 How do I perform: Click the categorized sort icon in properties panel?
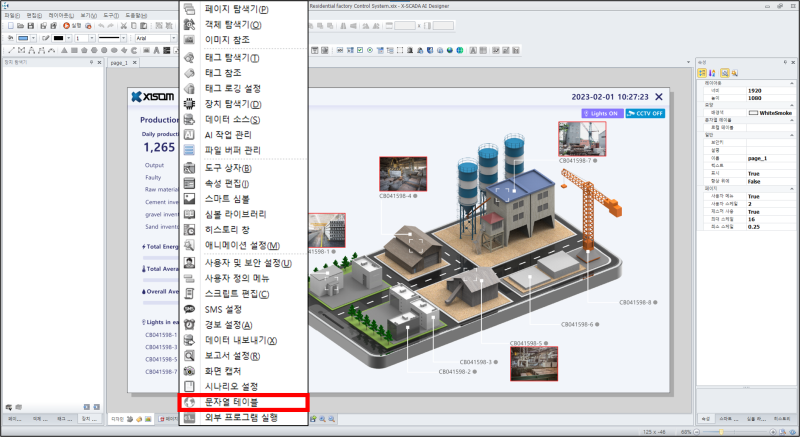(x=702, y=73)
